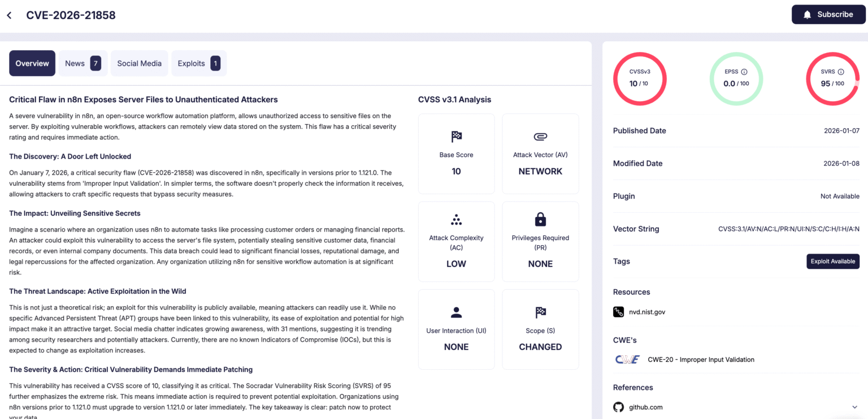The width and height of the screenshot is (868, 419).
Task: Select the Attack Vector link icon
Action: (x=540, y=136)
